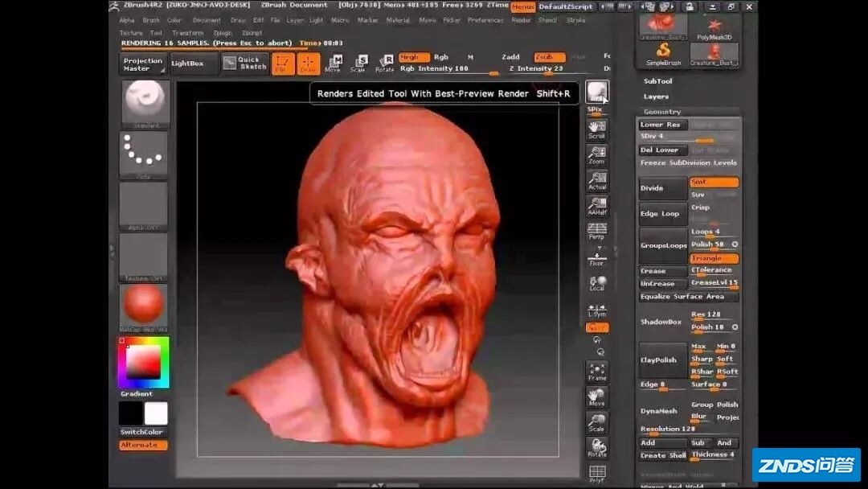This screenshot has height=489, width=868.
Task: Open the MatCap Red Wax material picker
Action: [x=144, y=309]
